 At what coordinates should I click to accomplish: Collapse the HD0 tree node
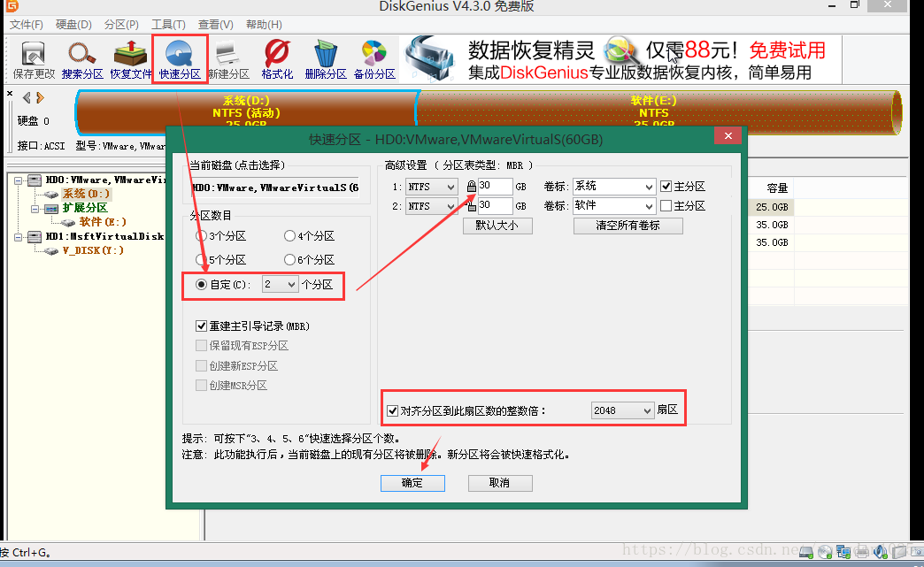pyautogui.click(x=19, y=180)
